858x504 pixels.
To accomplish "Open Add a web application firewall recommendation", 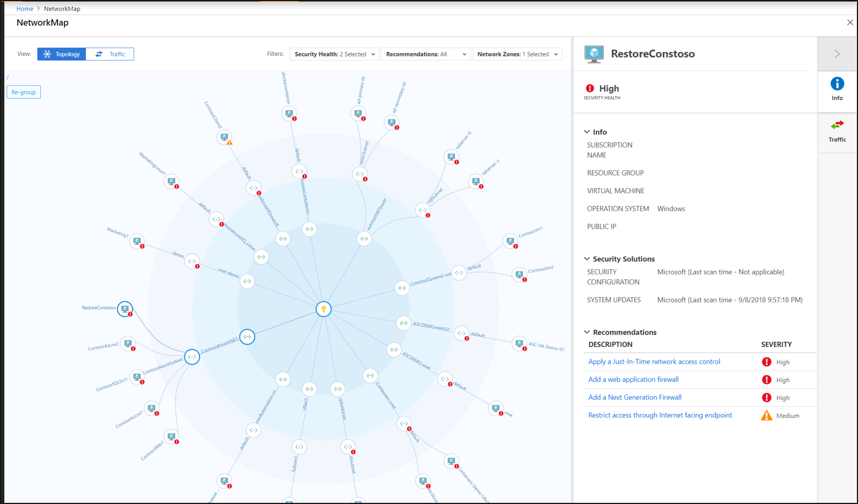I will [633, 379].
